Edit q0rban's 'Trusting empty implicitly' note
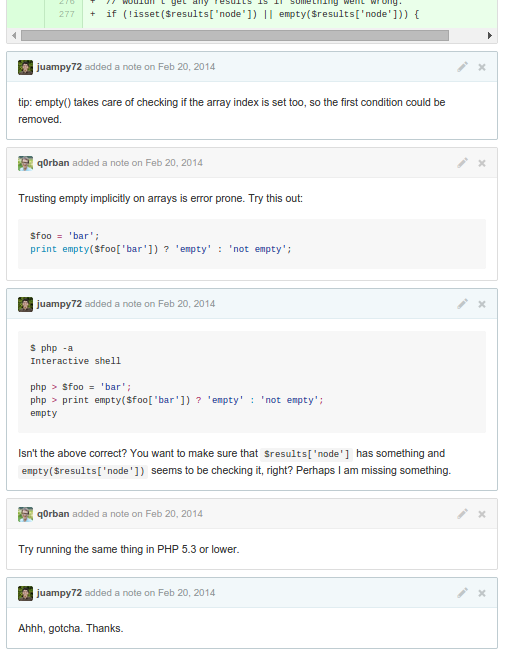507x652 pixels. click(x=462, y=163)
